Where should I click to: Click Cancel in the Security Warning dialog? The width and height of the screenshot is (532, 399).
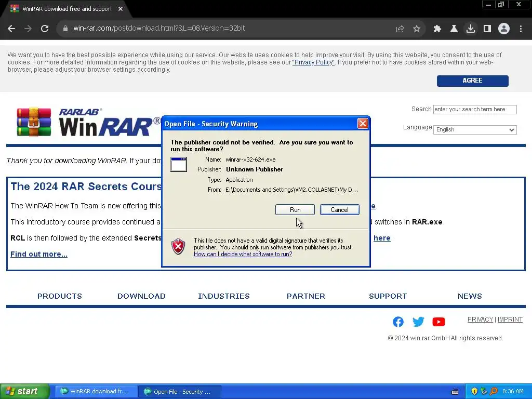[x=340, y=210]
